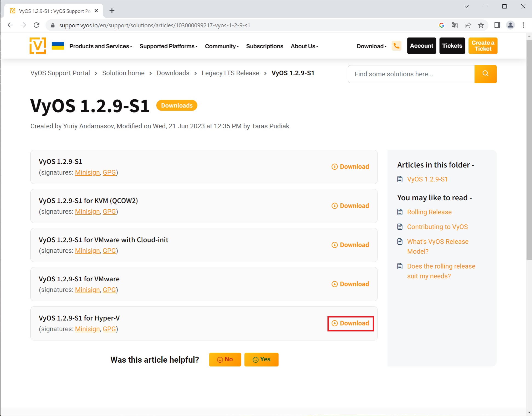
Task: Expand Supported Platforms menu
Action: point(168,46)
